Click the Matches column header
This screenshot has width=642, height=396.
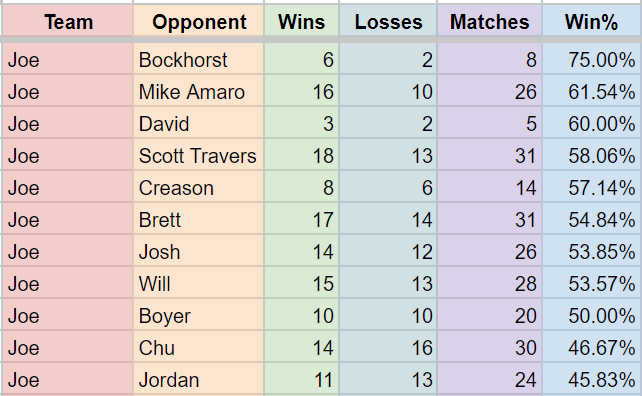[x=490, y=21]
